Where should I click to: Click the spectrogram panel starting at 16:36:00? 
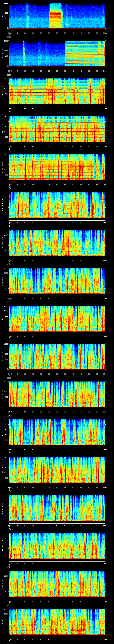(x=57, y=546)
